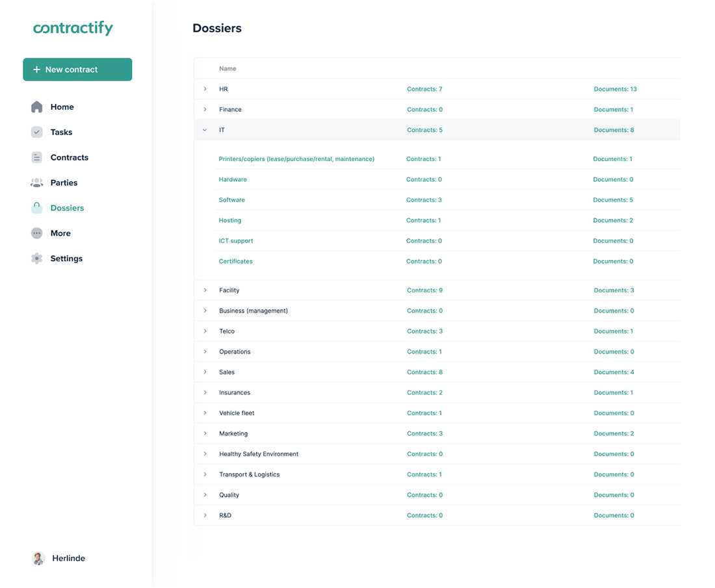
Task: Select the Tasks checkmark icon
Action: tap(37, 132)
